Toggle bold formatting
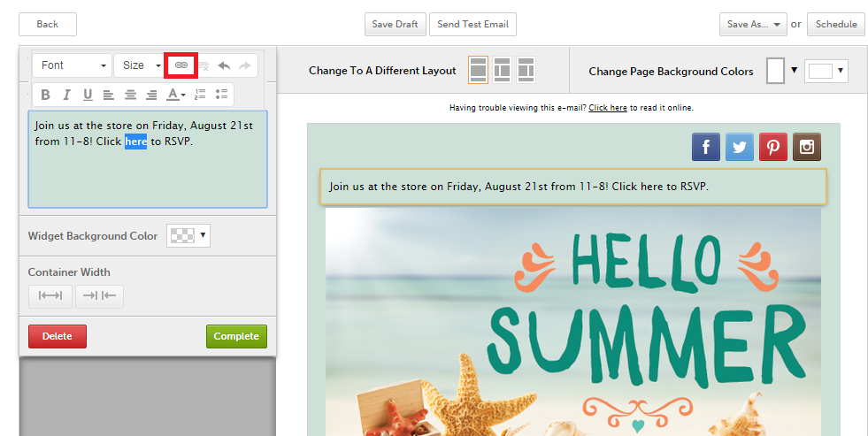 pos(45,95)
